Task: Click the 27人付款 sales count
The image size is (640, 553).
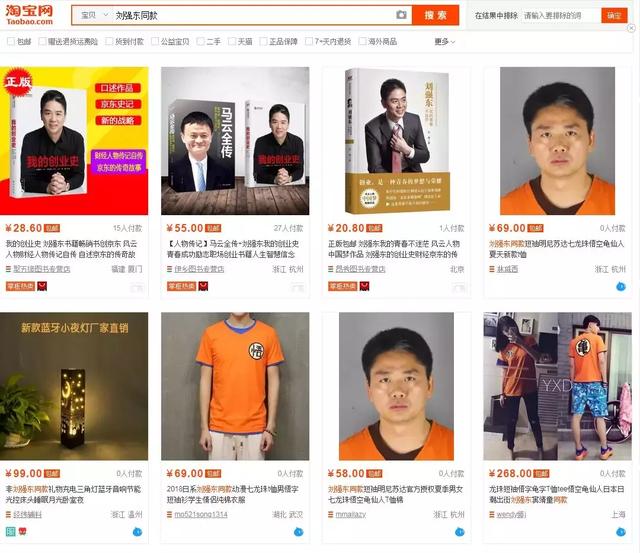Action: point(288,228)
